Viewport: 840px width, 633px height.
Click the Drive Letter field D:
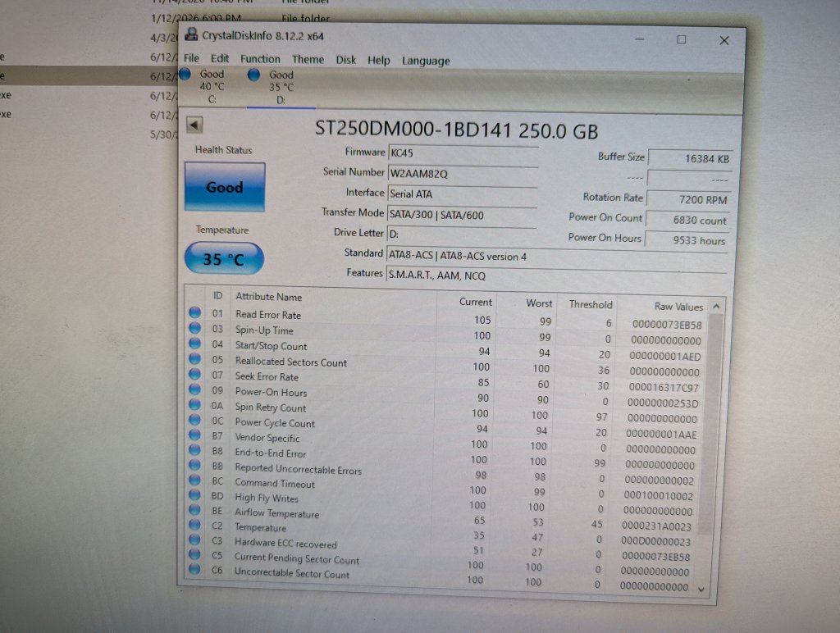tap(461, 235)
